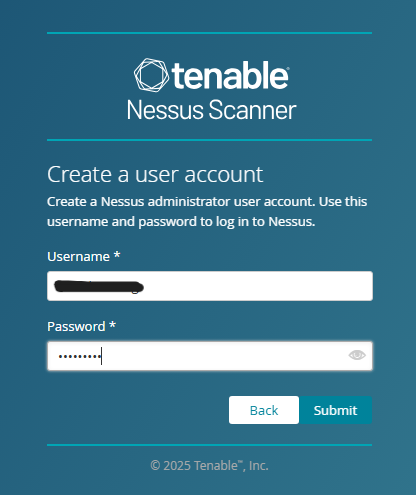The width and height of the screenshot is (416, 495).
Task: Go back with the Back button
Action: pos(264,410)
